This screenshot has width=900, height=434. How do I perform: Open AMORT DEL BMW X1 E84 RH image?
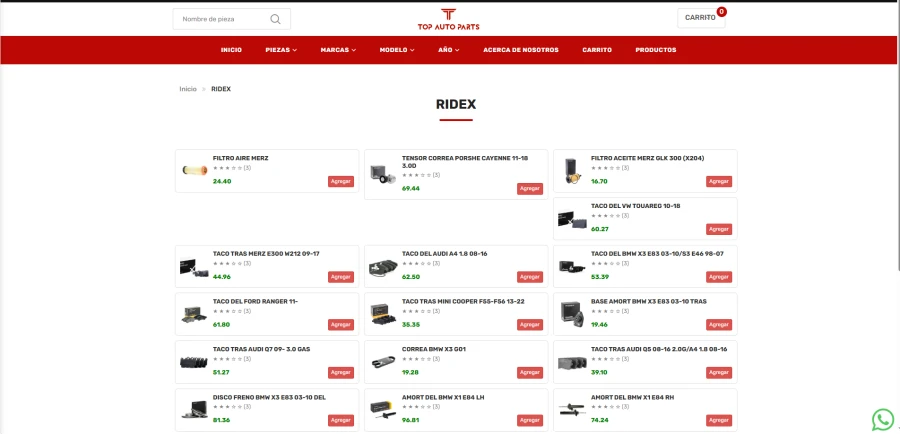(572, 410)
